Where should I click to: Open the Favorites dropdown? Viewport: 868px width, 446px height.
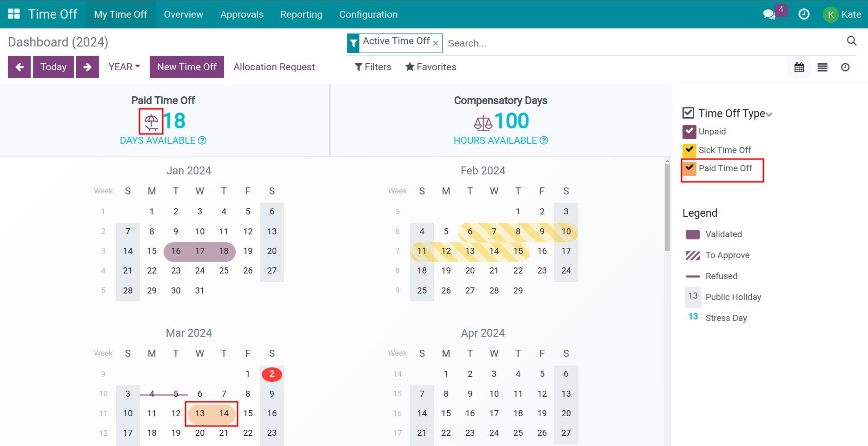coord(431,67)
